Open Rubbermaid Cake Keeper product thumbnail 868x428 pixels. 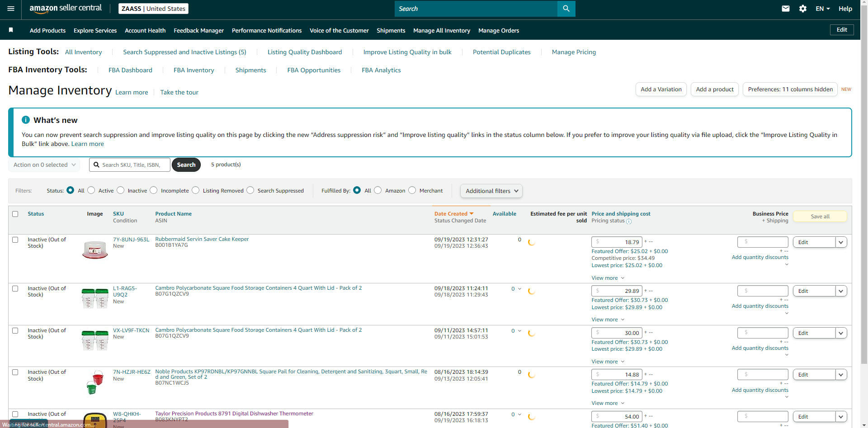95,249
